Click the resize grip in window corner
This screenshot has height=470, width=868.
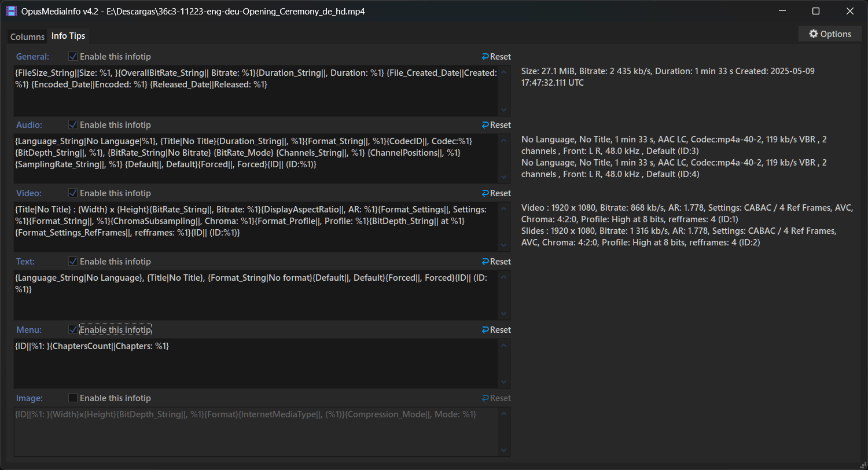point(862,464)
